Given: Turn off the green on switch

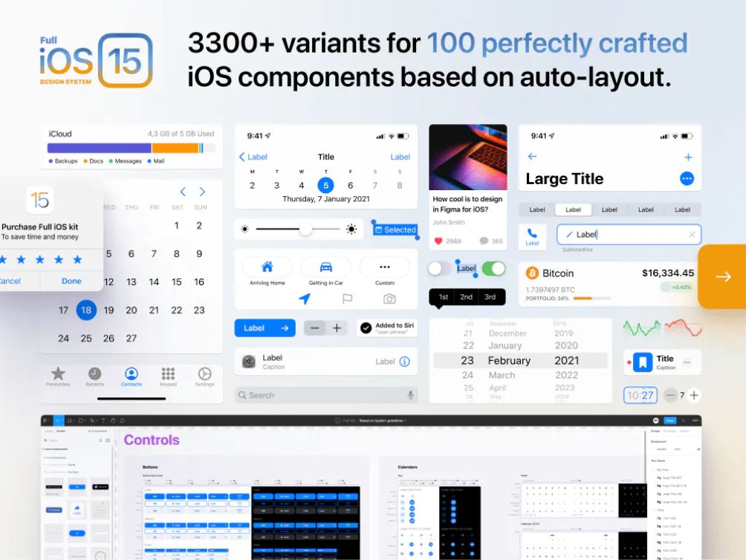Looking at the screenshot, I should 493,269.
